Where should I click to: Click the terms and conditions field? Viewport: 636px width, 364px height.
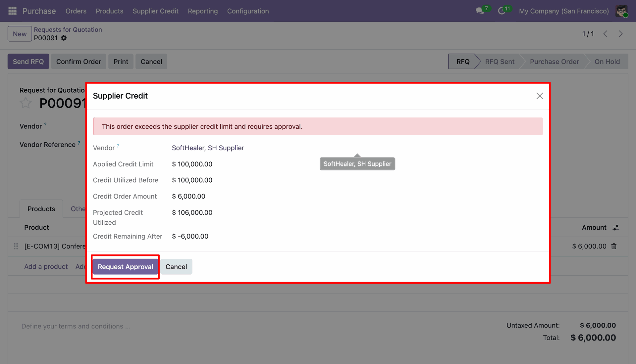coord(76,326)
